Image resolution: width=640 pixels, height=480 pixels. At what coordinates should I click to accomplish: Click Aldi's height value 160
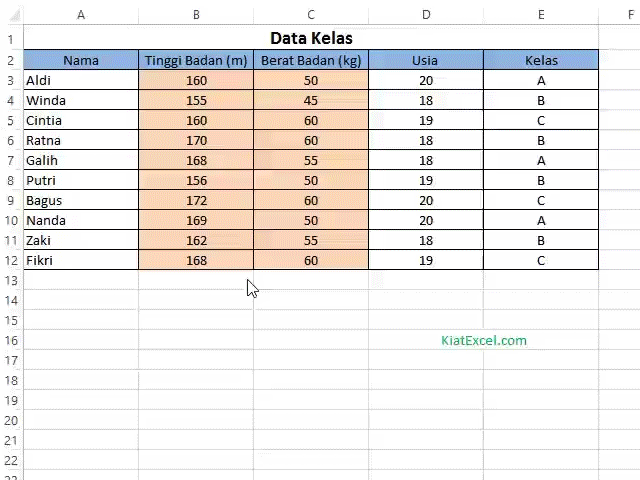(x=196, y=80)
